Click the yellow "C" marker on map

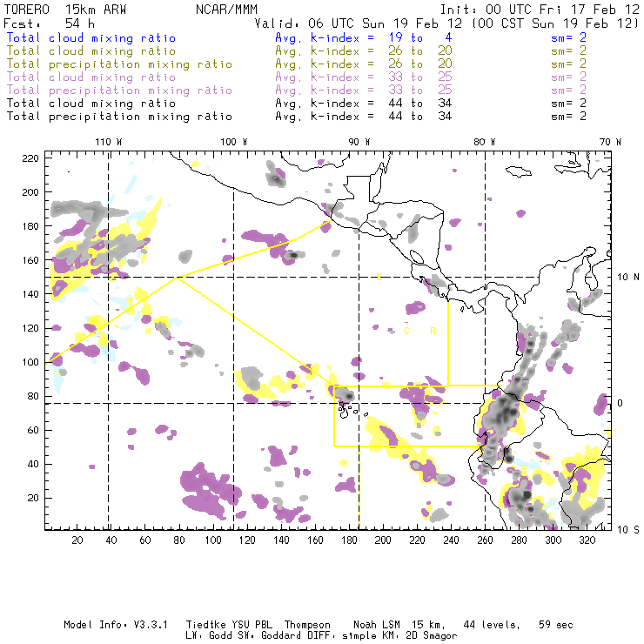coord(406,331)
